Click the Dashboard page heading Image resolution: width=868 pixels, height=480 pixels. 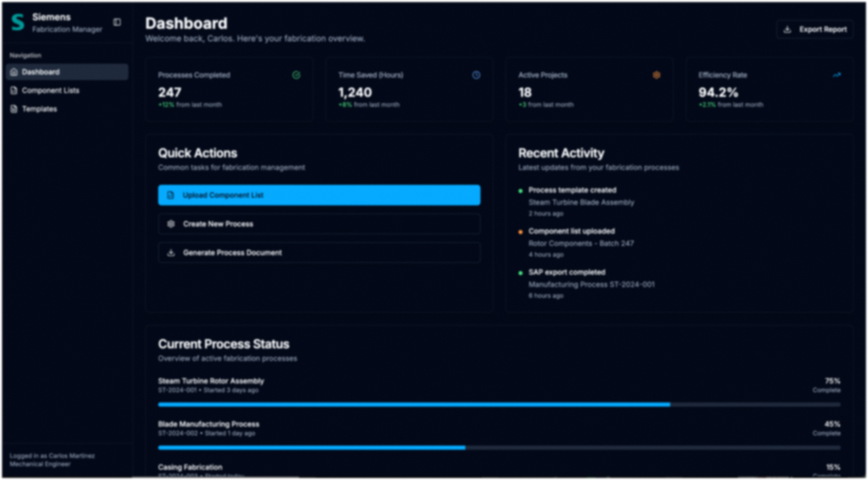pyautogui.click(x=186, y=23)
